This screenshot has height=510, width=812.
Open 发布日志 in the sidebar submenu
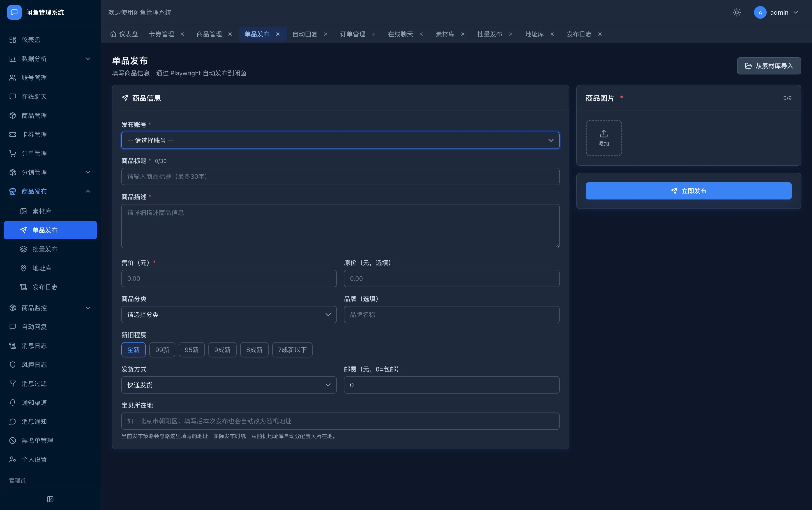pyautogui.click(x=50, y=287)
